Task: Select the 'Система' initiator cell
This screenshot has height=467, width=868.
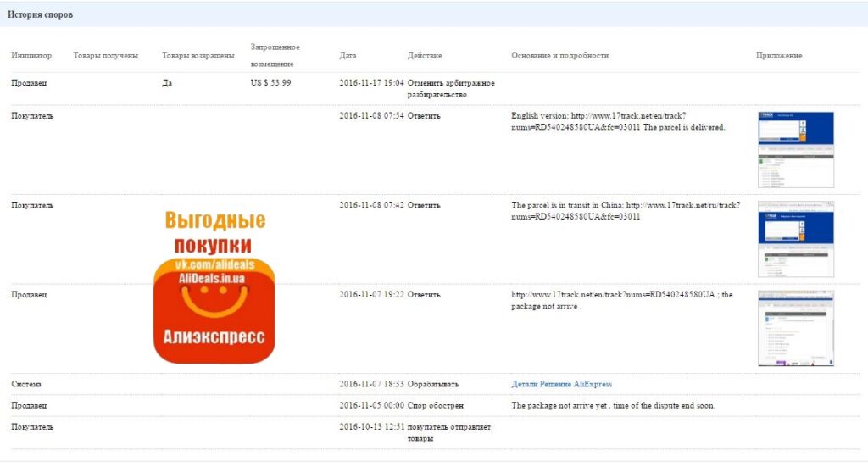Action: point(26,384)
